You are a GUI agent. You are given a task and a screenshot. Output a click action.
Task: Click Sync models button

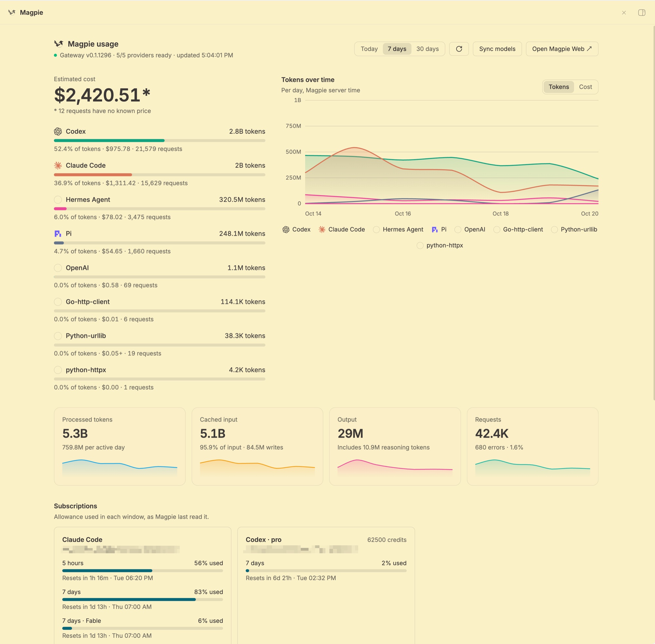click(x=497, y=49)
